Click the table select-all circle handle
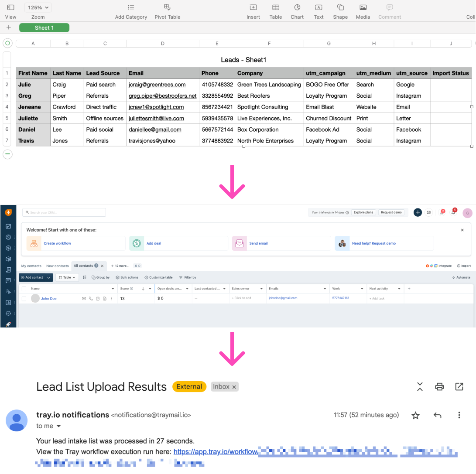This screenshot has width=476, height=474. click(x=7, y=43)
